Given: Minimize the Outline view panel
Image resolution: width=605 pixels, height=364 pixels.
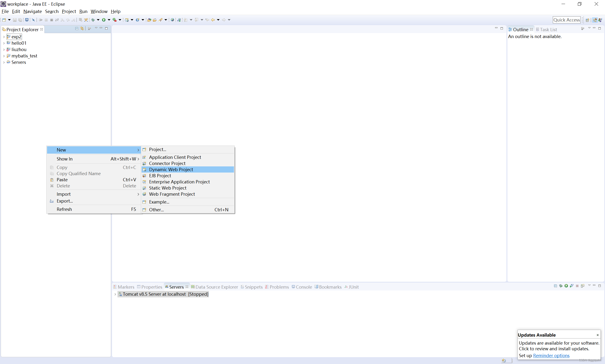Looking at the screenshot, I should (594, 28).
